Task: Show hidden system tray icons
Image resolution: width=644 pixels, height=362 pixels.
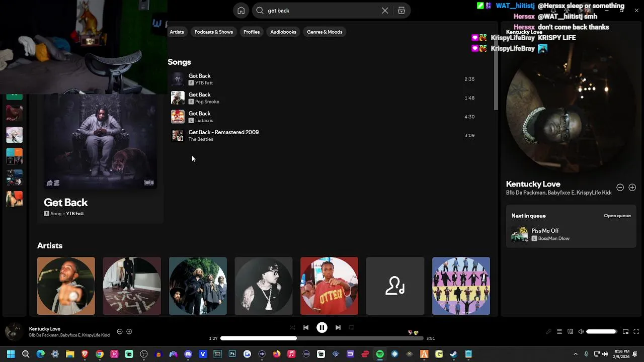Action: click(x=576, y=354)
